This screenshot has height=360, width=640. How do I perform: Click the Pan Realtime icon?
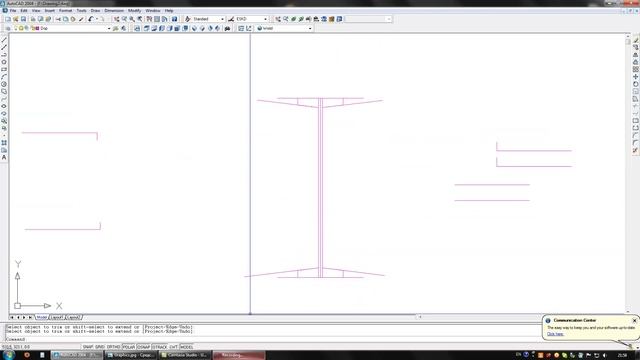116,19
